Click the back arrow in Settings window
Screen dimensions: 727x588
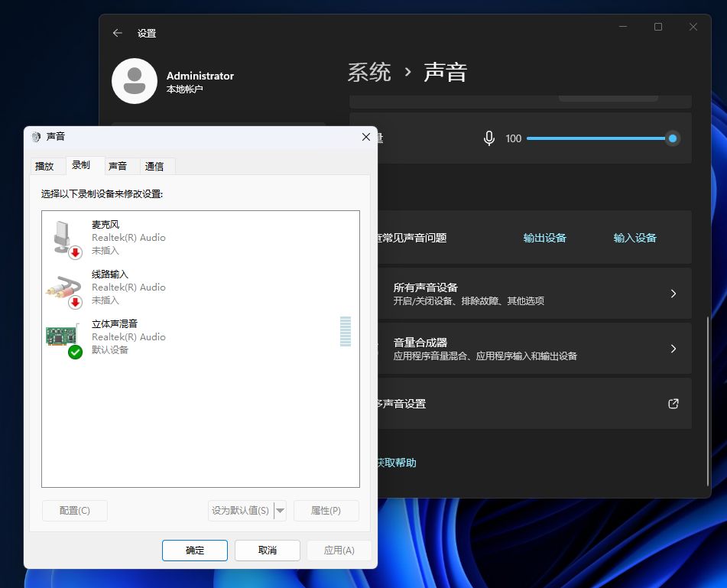pyautogui.click(x=117, y=33)
